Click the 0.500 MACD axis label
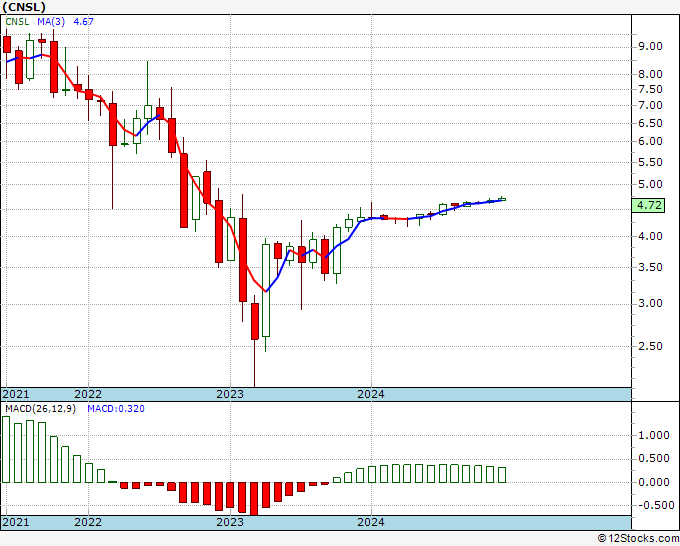This screenshot has height=546, width=680. click(x=654, y=459)
